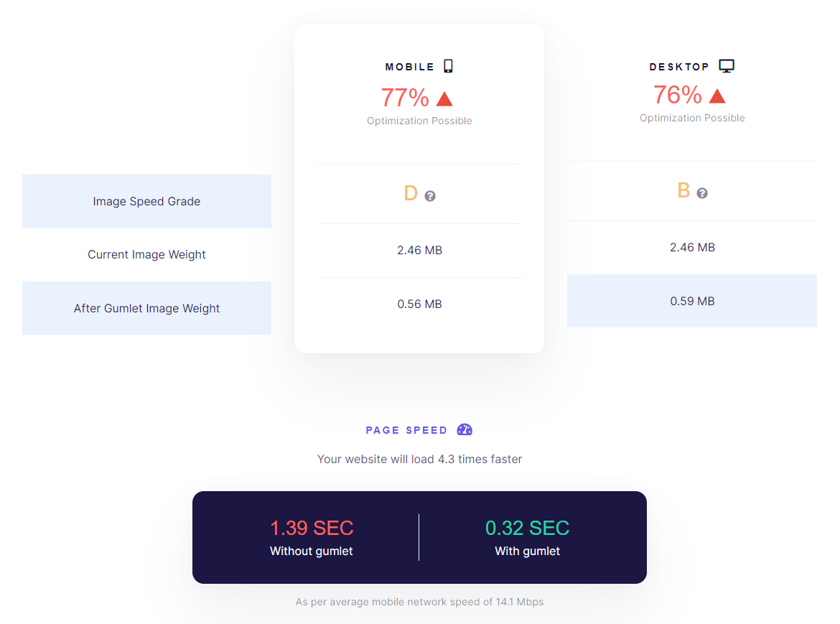Click red triangle next to 76%
This screenshot has height=624, width=840.
tap(717, 96)
